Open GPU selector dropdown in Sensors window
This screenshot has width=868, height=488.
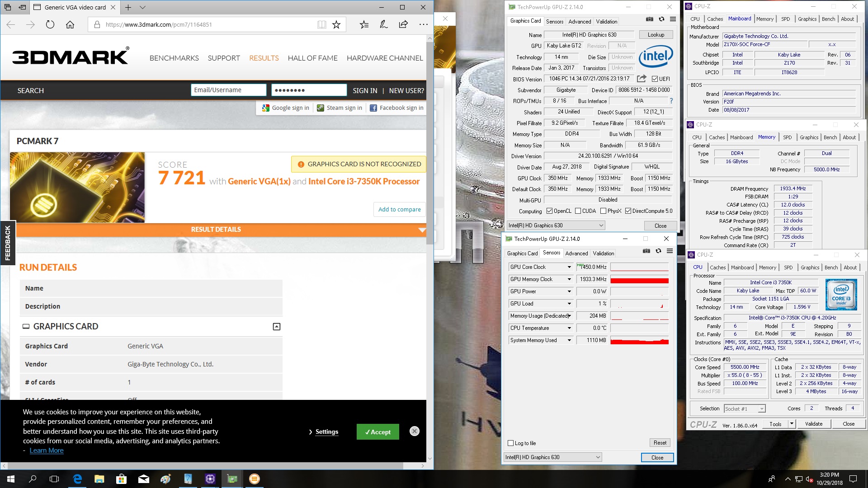coord(552,457)
